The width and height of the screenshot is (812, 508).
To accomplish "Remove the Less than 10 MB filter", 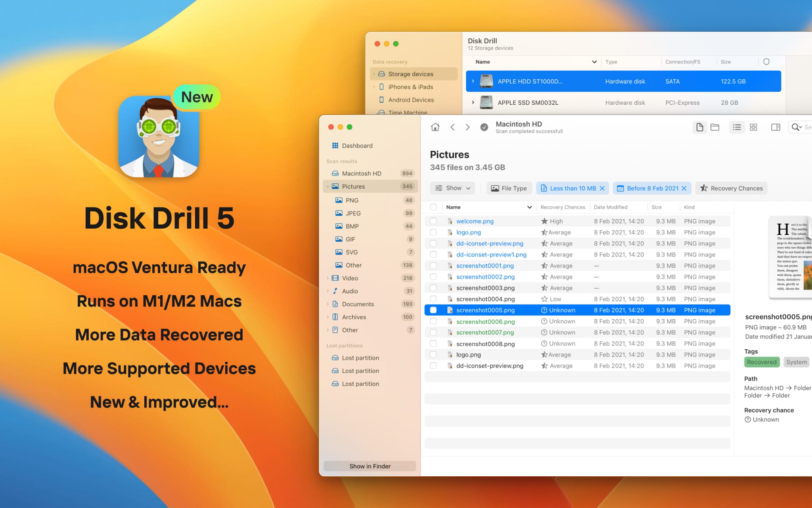I will (x=604, y=188).
